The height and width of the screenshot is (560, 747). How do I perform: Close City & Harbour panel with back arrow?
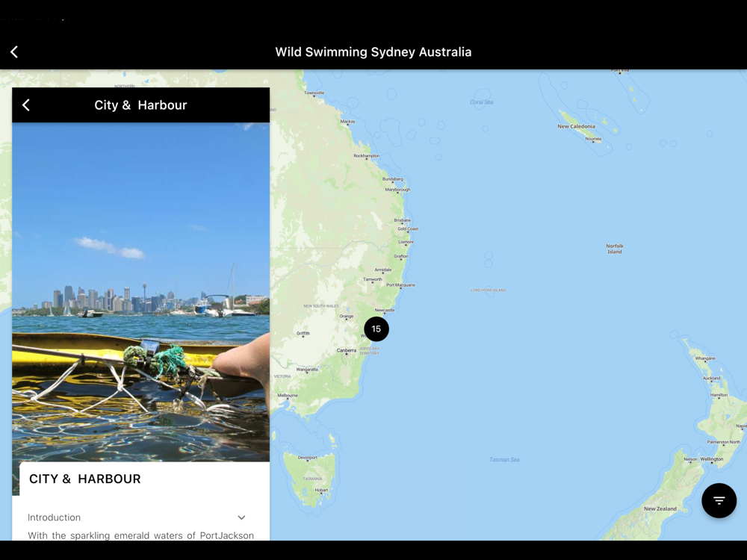pos(26,105)
